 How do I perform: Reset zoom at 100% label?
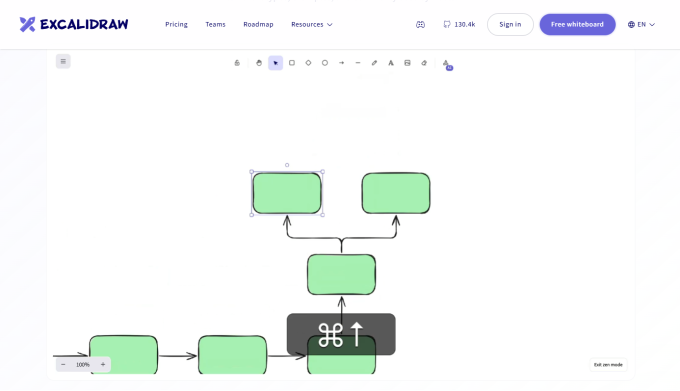83,365
